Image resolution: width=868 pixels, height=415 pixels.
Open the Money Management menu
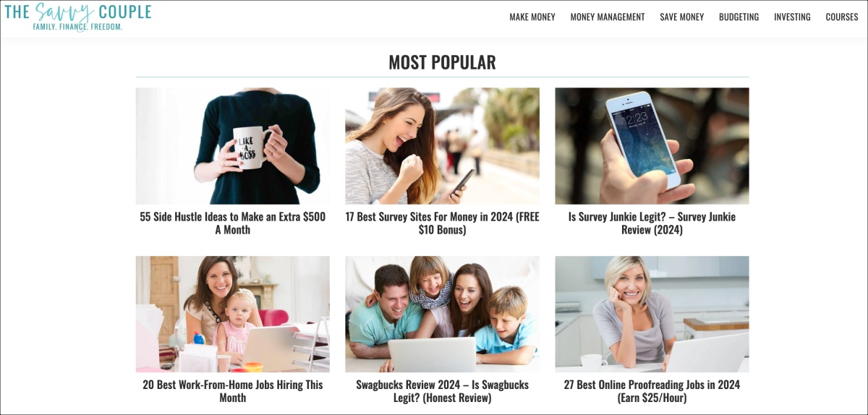(x=608, y=17)
